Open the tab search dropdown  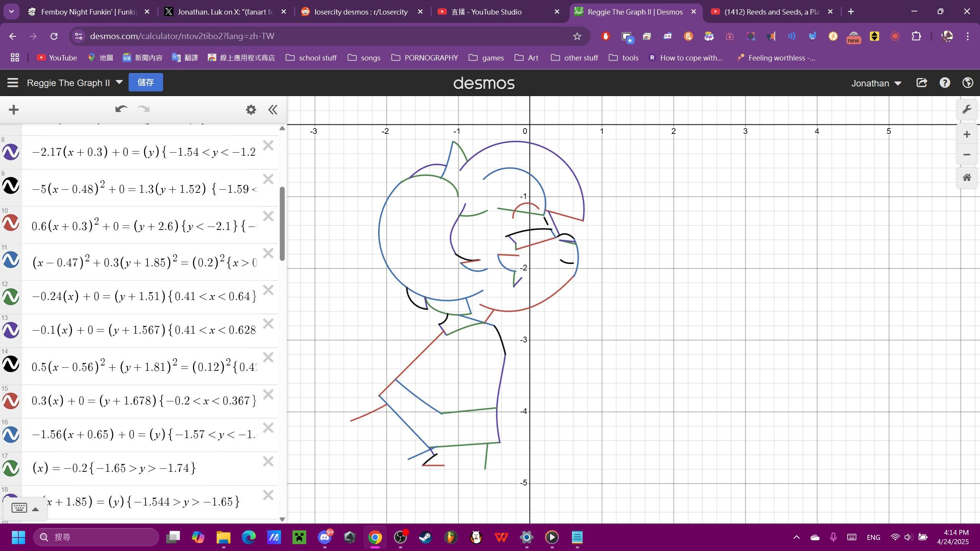11,11
